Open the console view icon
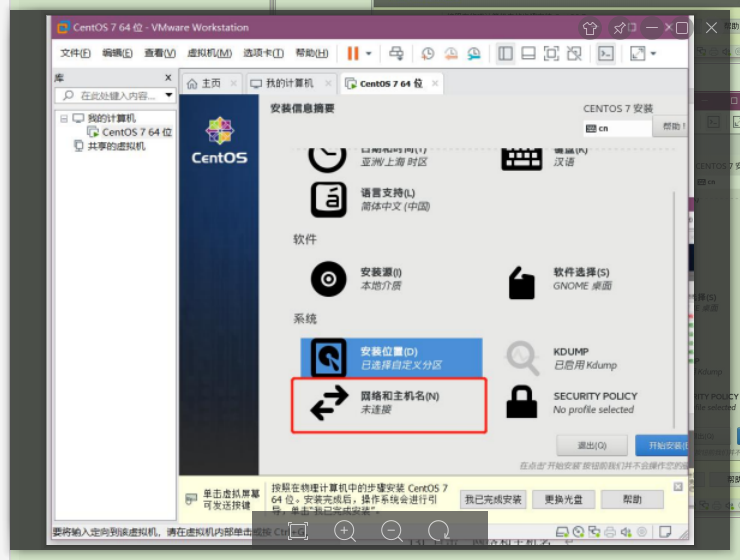 point(605,53)
